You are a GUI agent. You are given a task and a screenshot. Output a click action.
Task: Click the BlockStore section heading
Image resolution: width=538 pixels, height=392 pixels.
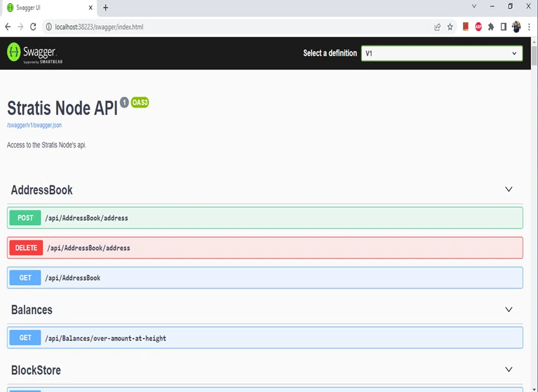(36, 370)
